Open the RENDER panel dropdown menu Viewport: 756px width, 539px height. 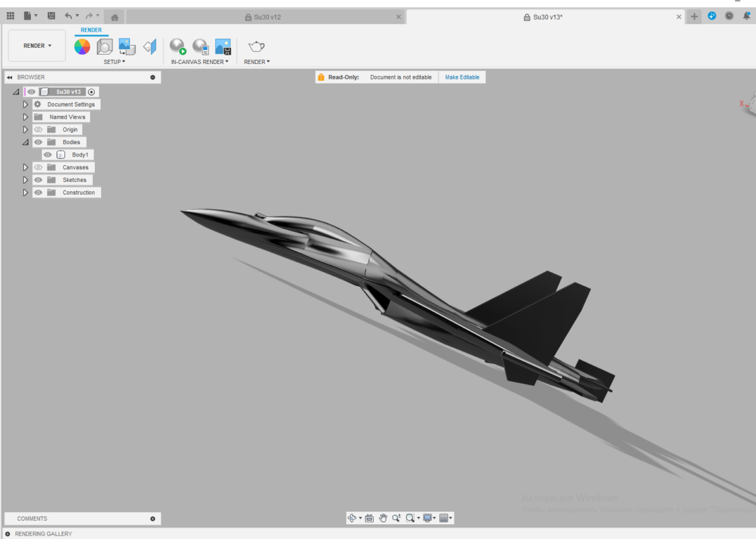[256, 62]
